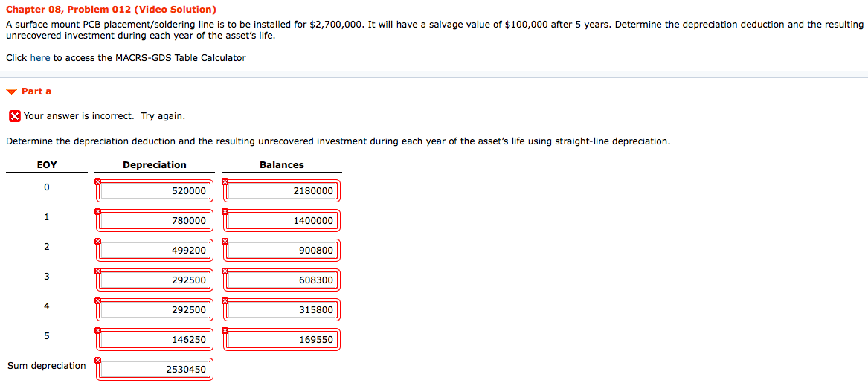The height and width of the screenshot is (386, 868).
Task: Click EOY 4 depreciation input field
Action: [155, 309]
